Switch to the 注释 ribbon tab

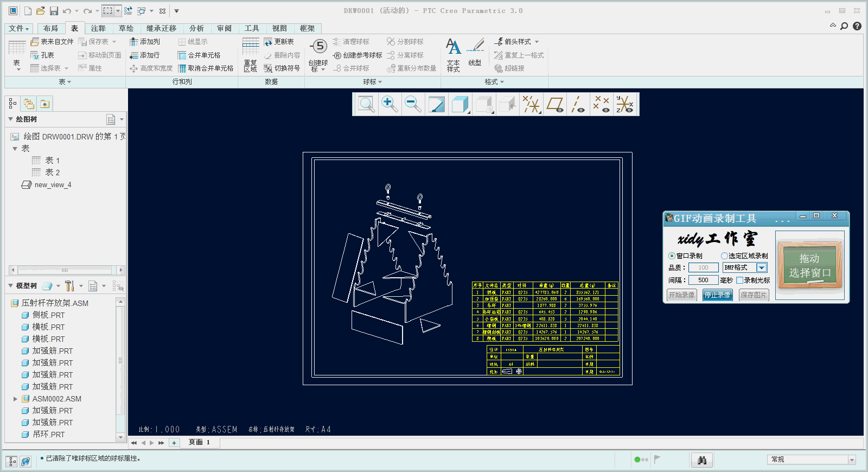click(98, 28)
